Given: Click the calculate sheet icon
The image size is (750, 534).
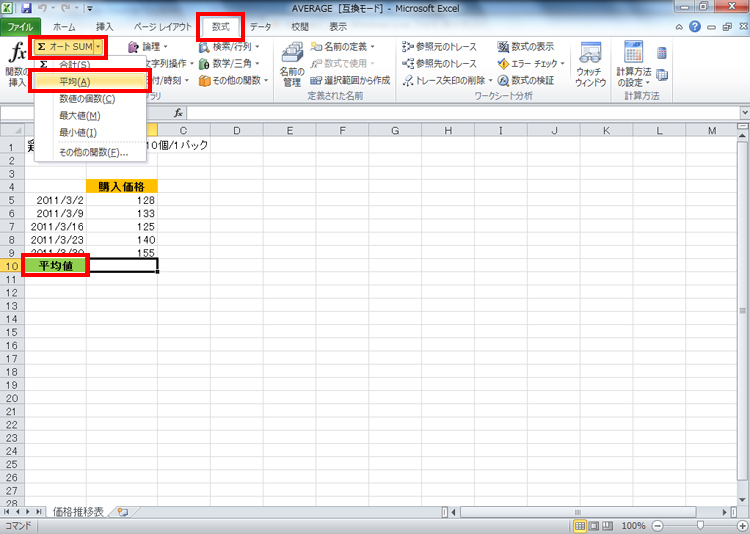Looking at the screenshot, I should (662, 75).
